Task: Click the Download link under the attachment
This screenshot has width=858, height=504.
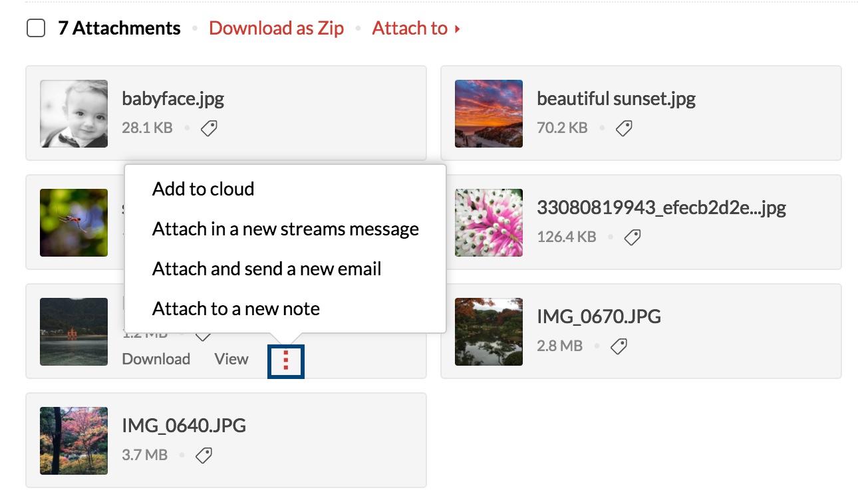Action: (x=156, y=359)
